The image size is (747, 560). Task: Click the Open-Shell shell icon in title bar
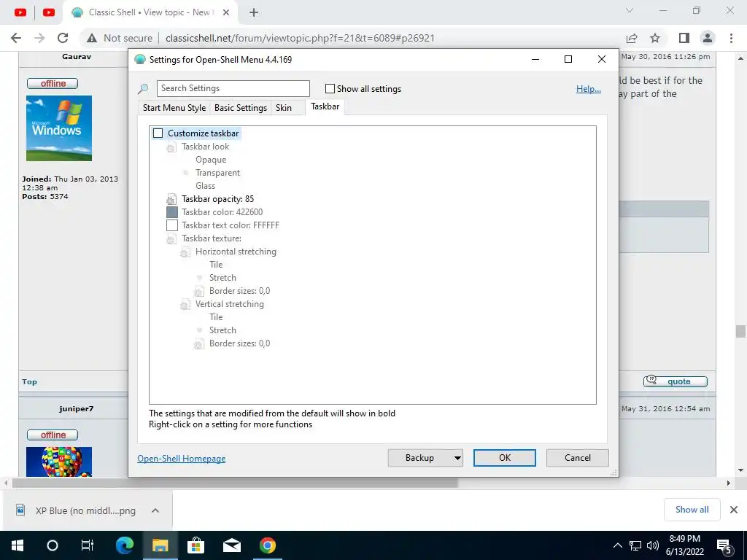point(139,60)
